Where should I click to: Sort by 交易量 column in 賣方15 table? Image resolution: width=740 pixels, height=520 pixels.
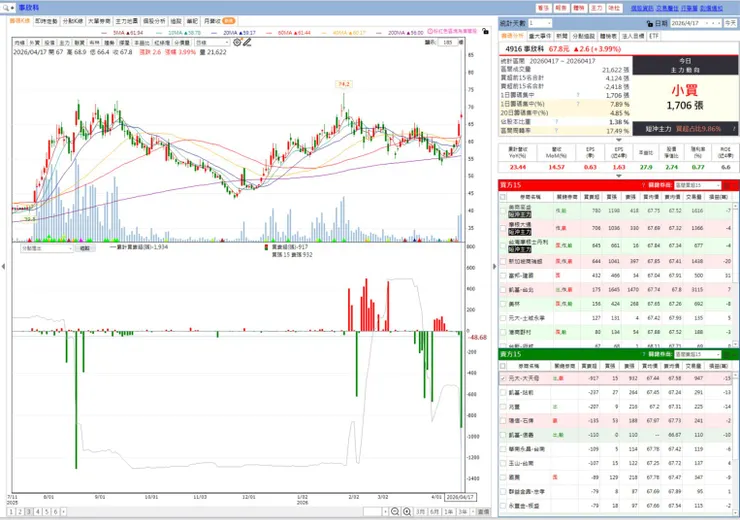pos(694,366)
